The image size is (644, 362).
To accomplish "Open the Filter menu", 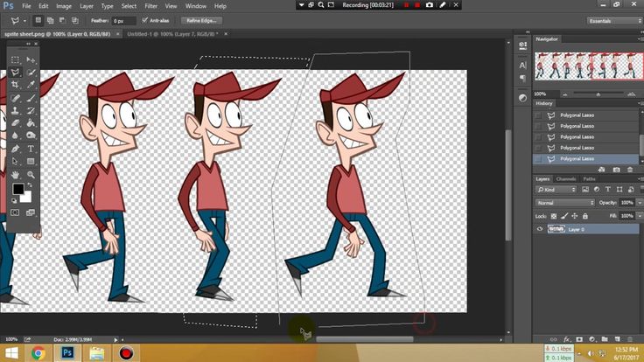I will 151,6.
